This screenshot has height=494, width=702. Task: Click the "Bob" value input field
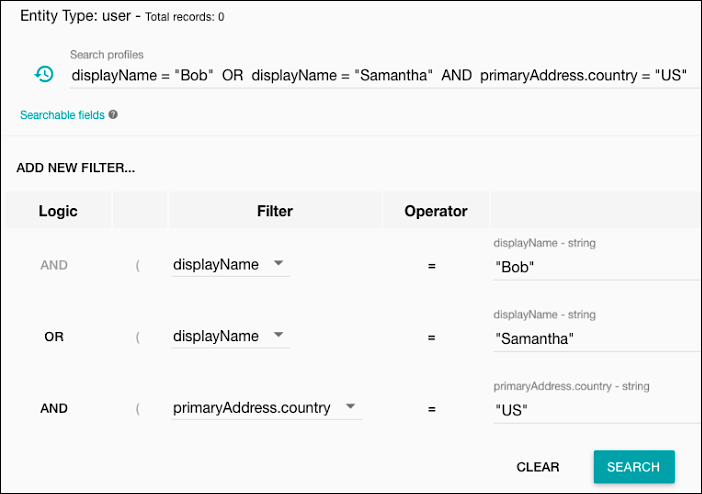(x=595, y=268)
